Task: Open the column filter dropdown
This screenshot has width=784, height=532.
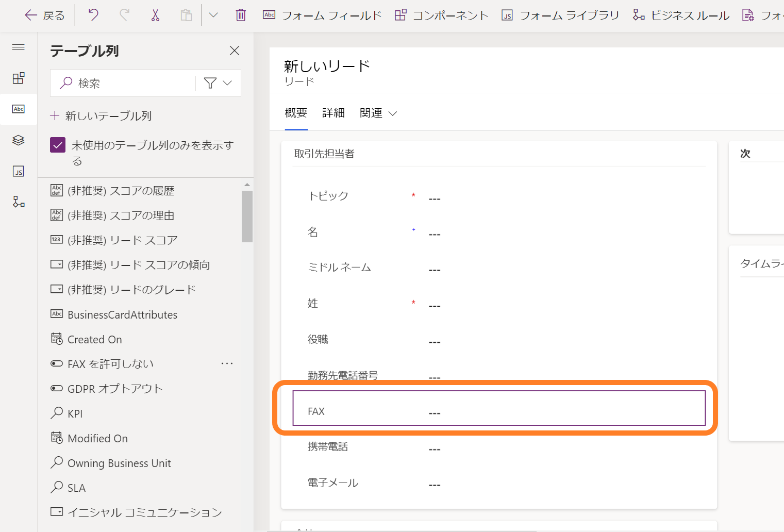Action: click(218, 83)
